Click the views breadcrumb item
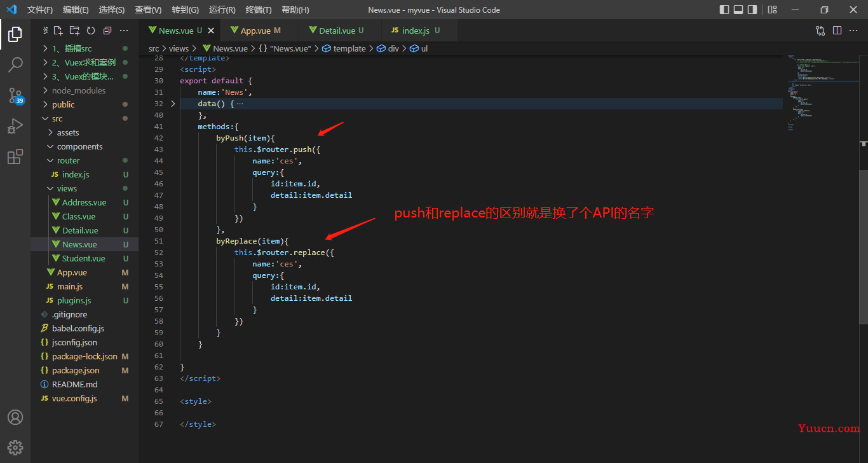This screenshot has height=463, width=868. (179, 48)
